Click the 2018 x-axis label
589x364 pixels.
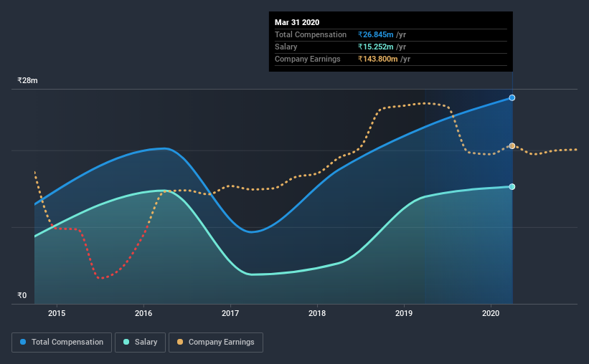click(317, 313)
